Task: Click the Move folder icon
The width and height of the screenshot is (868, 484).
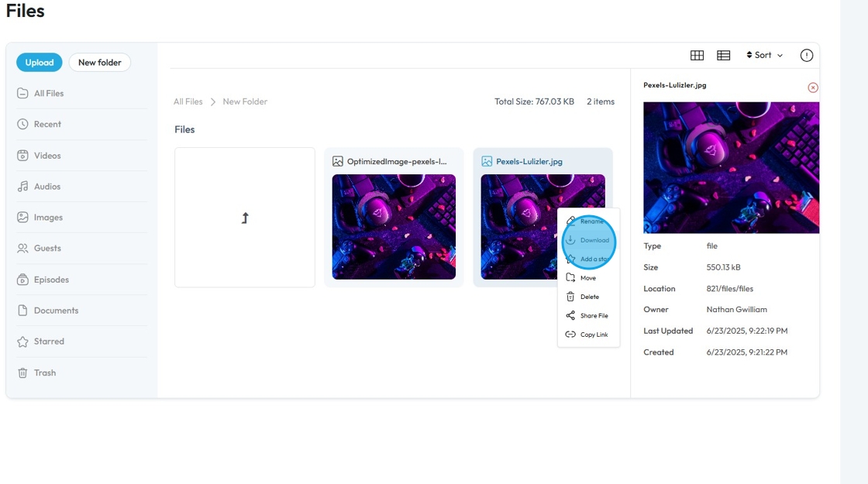Action: (570, 278)
